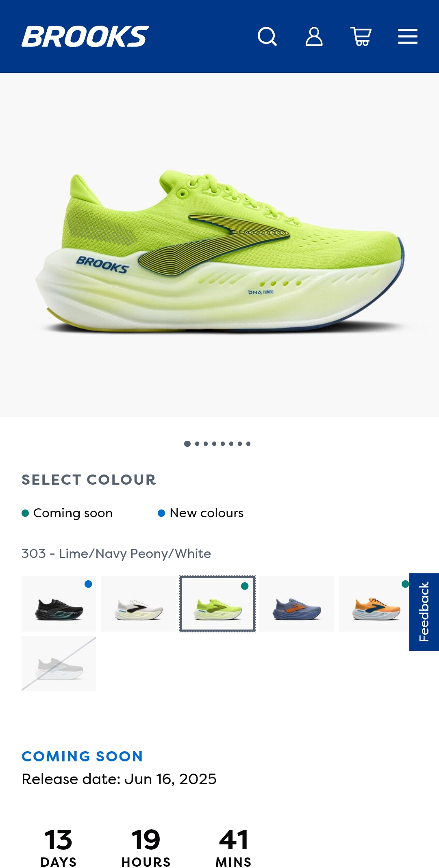Jump to seventh carousel image dot
This screenshot has height=868, width=439.
240,444
